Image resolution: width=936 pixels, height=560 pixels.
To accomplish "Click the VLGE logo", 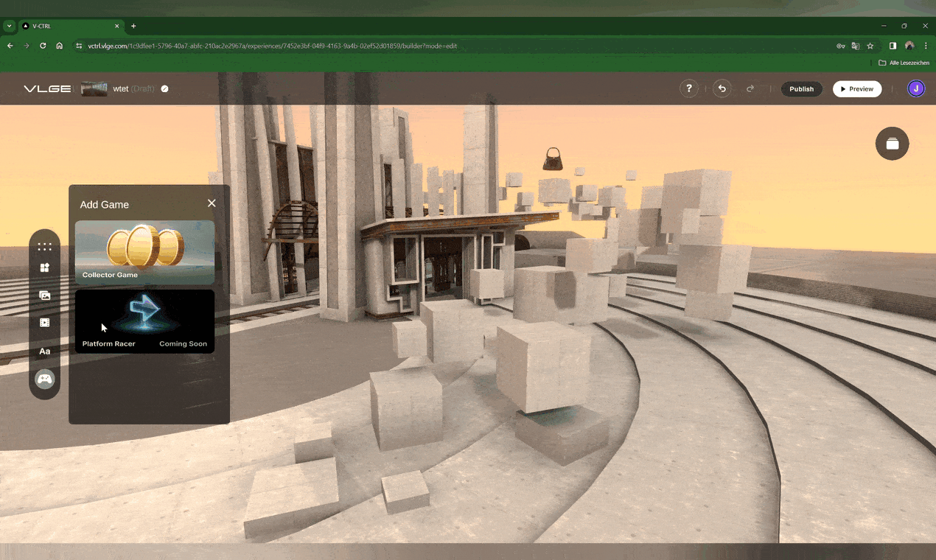I will pyautogui.click(x=47, y=89).
